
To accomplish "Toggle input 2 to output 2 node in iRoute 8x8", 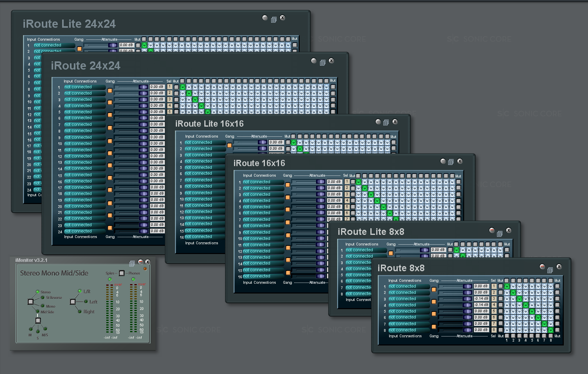I will (513, 292).
